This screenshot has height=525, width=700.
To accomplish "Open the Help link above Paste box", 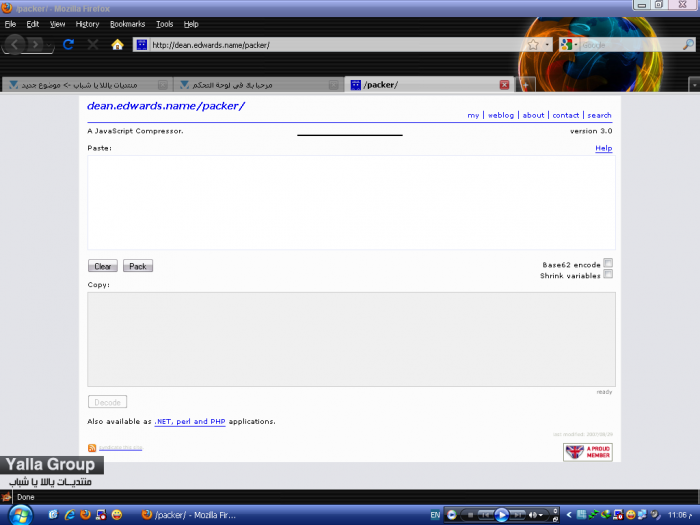I will [603, 148].
